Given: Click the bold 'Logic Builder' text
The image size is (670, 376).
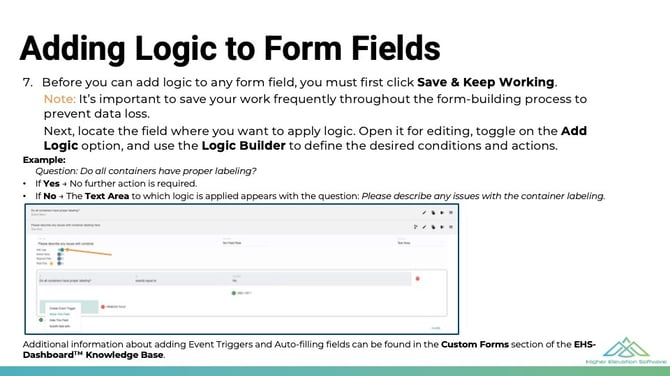Looking at the screenshot, I should point(243,146).
